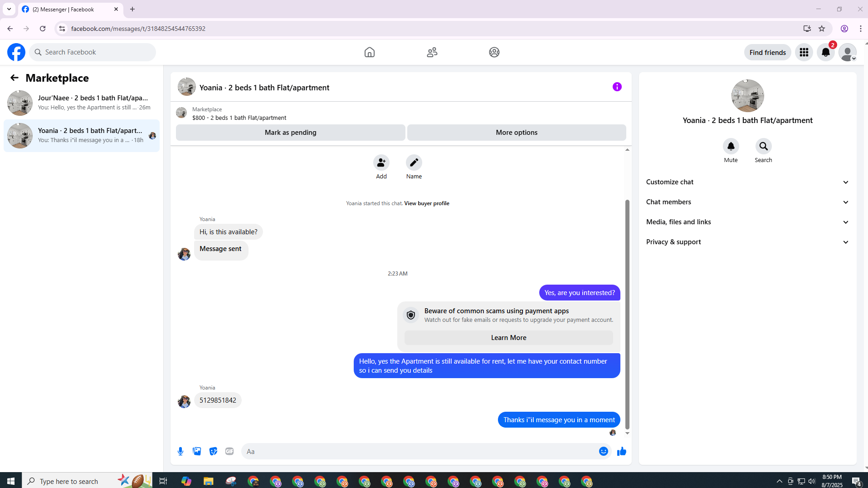
Task: Click More options button
Action: (517, 133)
